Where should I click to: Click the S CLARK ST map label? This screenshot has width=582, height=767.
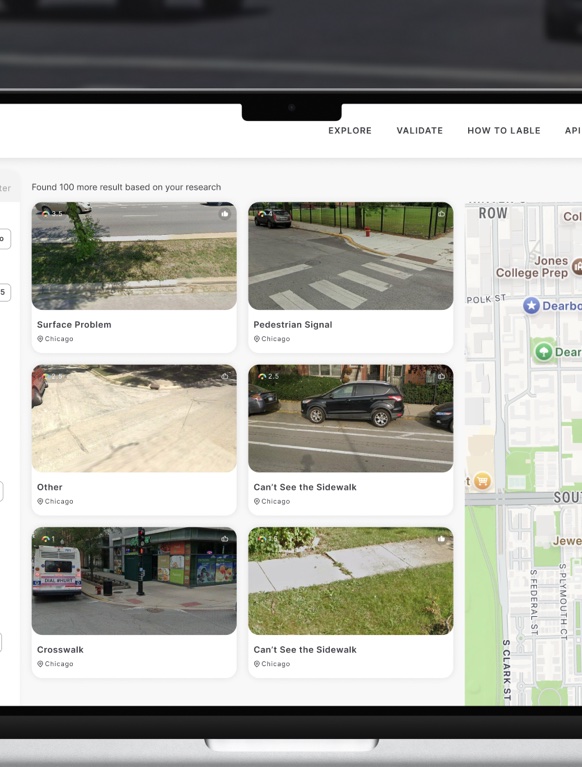coord(507,670)
